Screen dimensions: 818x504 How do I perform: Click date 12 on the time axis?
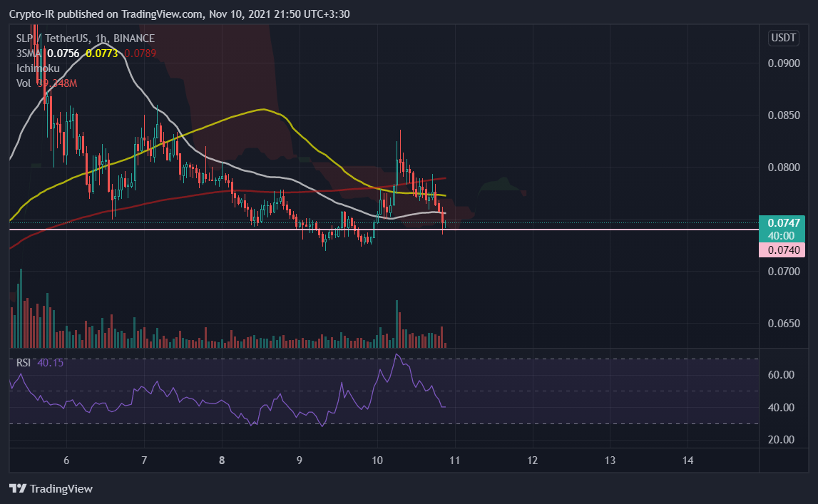coord(532,461)
